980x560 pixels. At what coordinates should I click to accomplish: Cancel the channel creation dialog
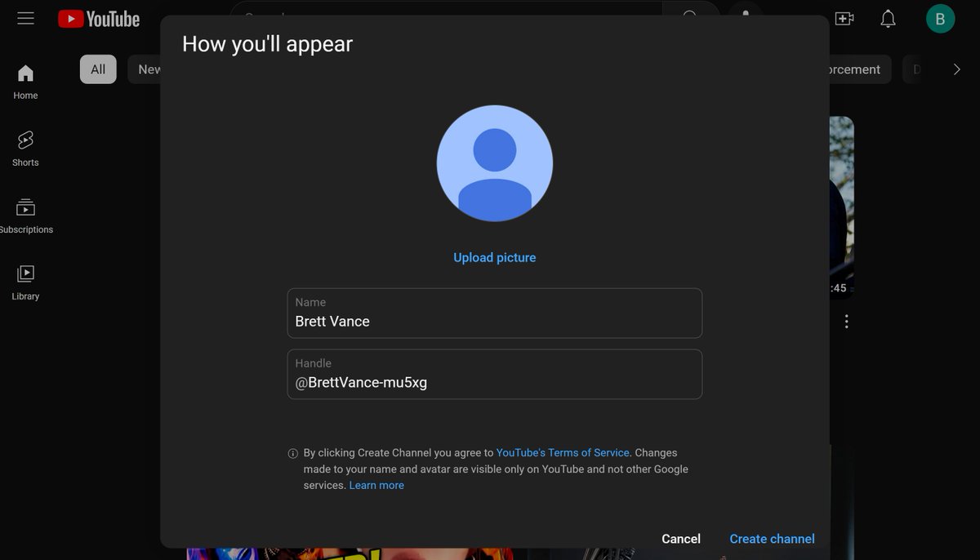[x=681, y=539]
